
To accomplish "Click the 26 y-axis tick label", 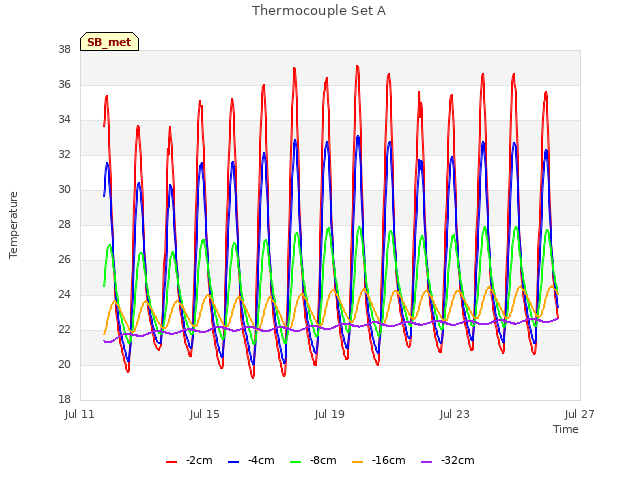I will [64, 260].
